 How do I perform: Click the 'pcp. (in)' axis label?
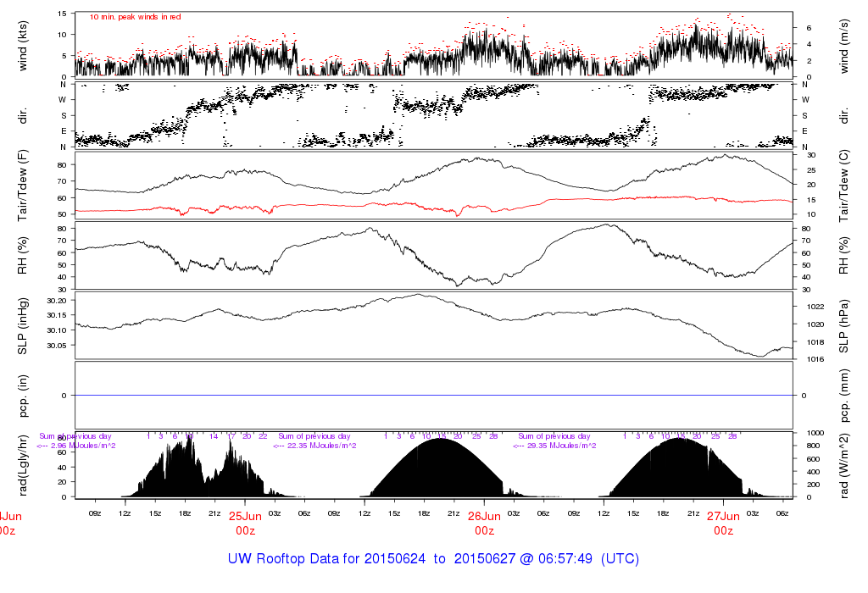click(x=23, y=396)
